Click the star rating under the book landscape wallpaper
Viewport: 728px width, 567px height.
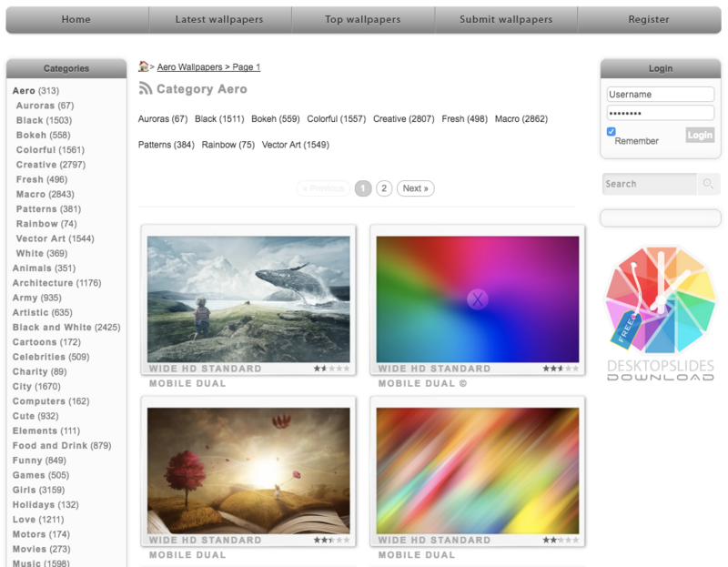click(331, 540)
